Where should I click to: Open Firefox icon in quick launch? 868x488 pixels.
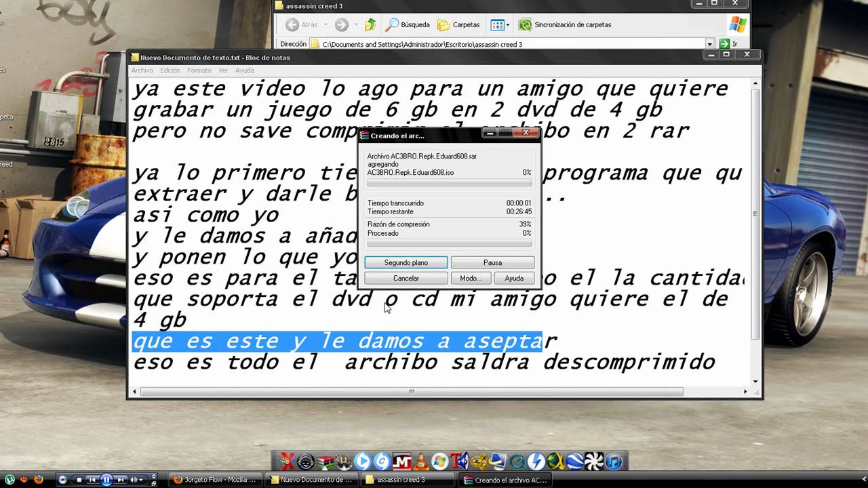[x=38, y=479]
